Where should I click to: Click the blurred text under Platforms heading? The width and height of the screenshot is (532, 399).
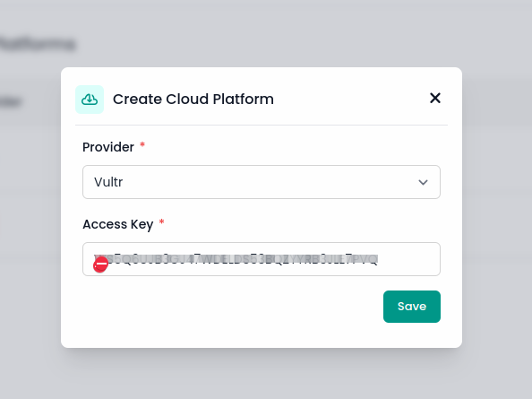click(11, 101)
